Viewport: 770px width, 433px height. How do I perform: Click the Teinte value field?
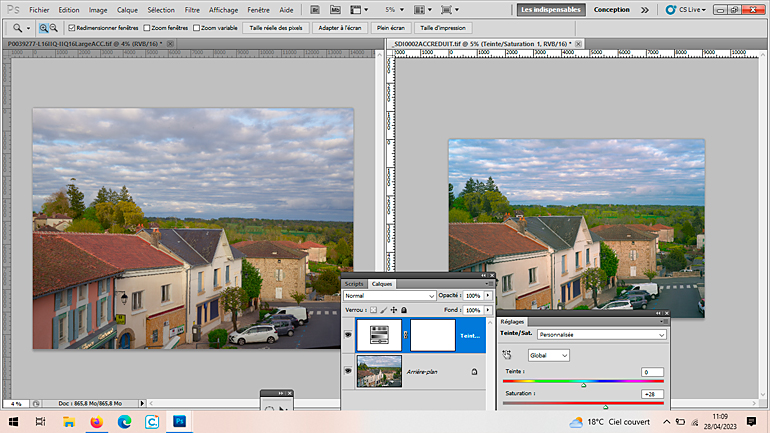tap(652, 372)
